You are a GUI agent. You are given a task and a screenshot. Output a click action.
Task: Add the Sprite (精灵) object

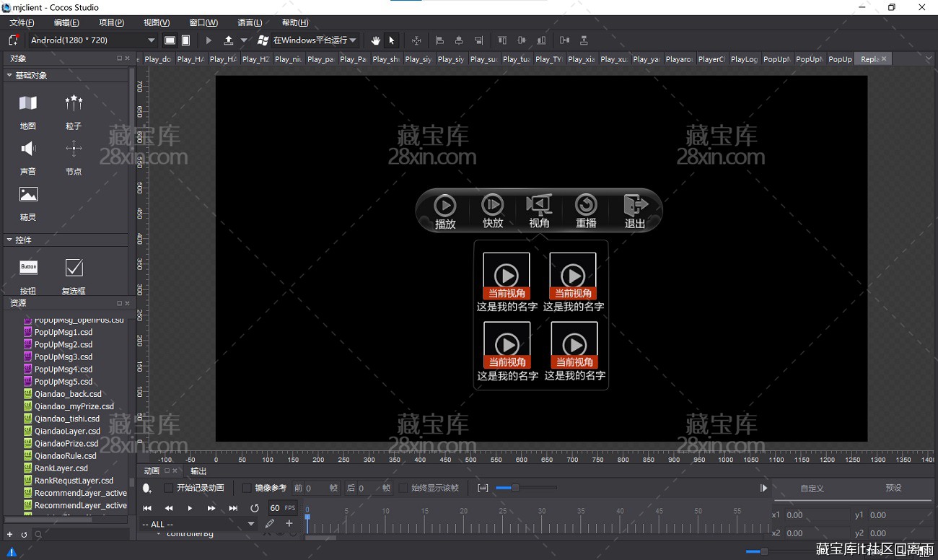tap(28, 195)
